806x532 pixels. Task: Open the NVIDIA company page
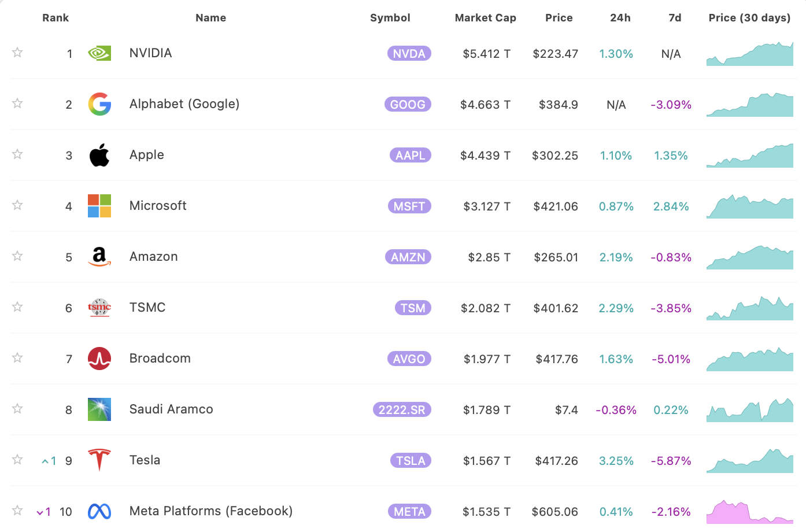click(151, 53)
